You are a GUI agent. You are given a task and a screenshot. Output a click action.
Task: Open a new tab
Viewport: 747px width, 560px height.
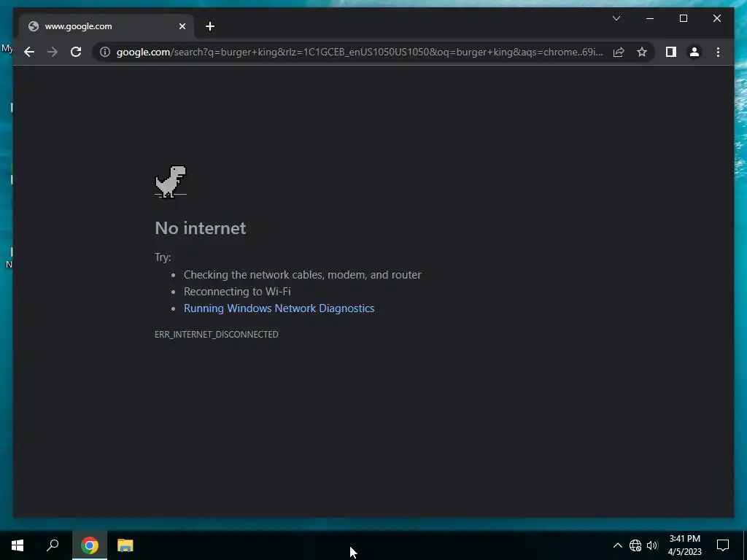coord(210,26)
